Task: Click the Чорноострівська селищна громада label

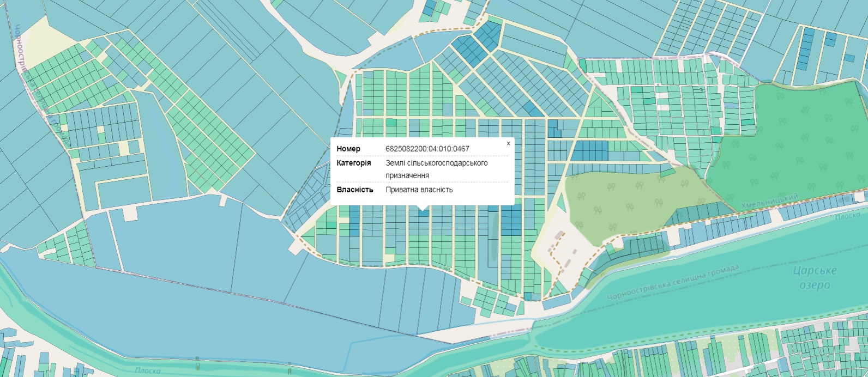Action: (x=672, y=282)
